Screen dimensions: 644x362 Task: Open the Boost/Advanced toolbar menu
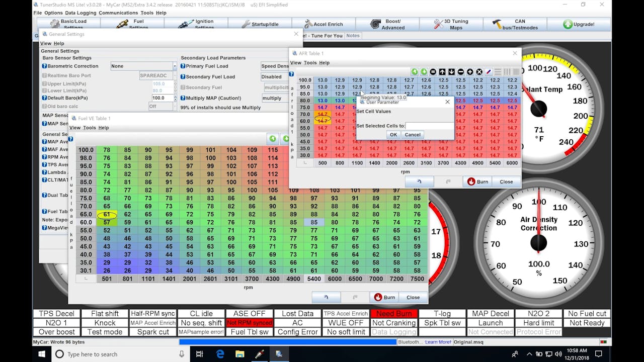tap(387, 24)
